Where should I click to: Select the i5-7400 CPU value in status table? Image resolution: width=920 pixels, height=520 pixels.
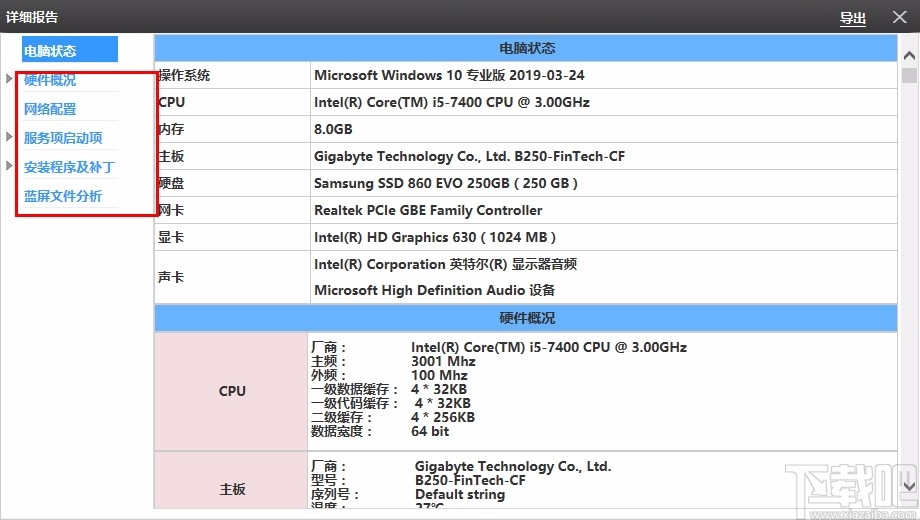(452, 102)
